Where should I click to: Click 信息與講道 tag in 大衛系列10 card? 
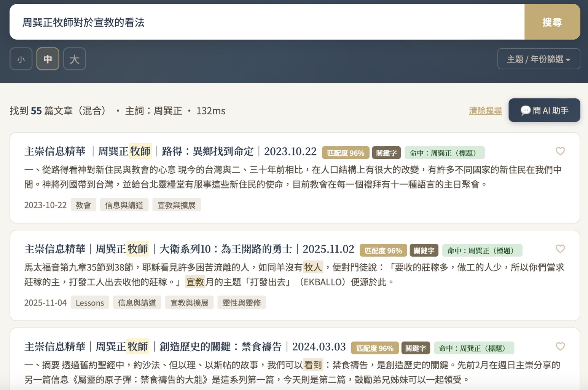click(x=137, y=303)
